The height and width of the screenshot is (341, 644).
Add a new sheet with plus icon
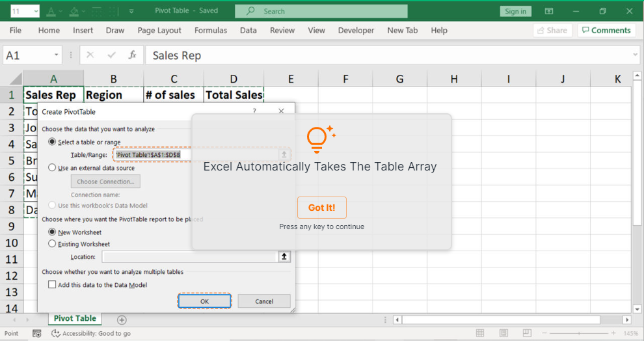pos(122,320)
